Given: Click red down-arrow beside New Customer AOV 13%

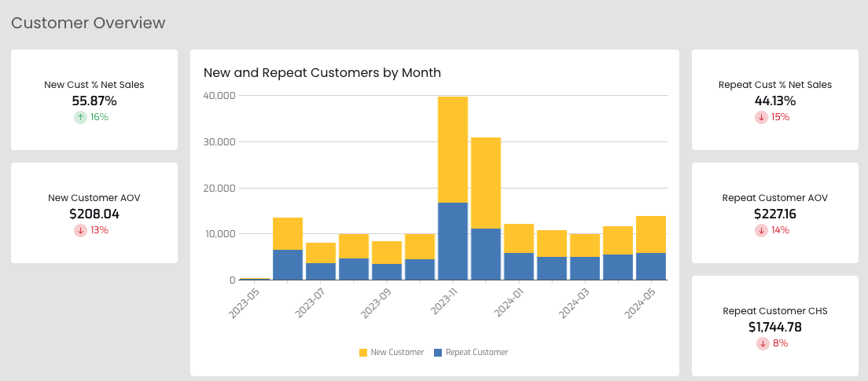Looking at the screenshot, I should pos(81,230).
